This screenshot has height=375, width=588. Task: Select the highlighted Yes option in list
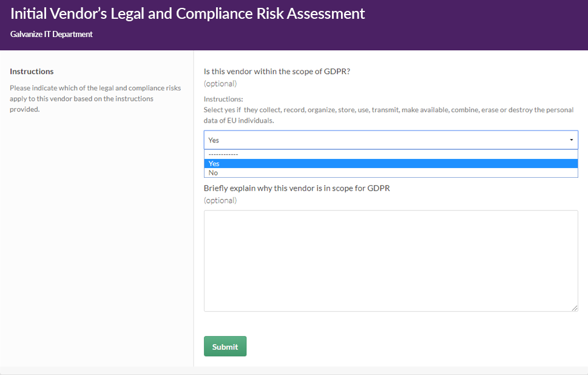391,163
